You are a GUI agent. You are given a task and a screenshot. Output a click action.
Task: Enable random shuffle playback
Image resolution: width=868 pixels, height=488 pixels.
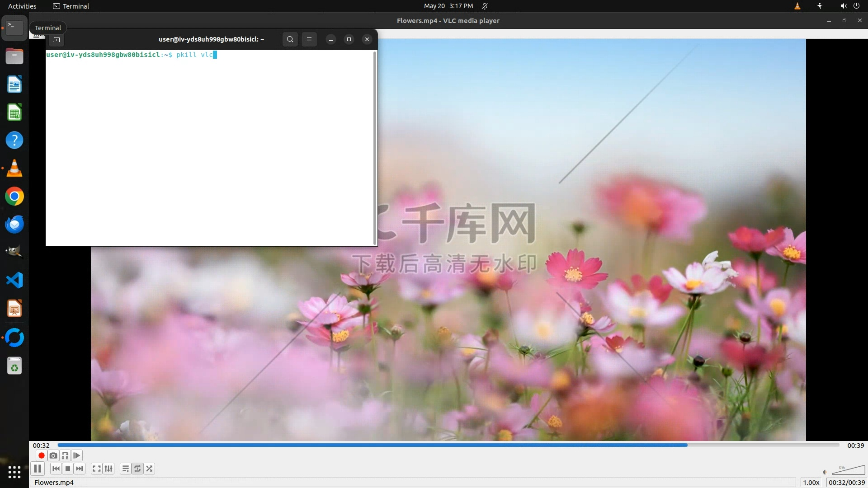(x=149, y=469)
